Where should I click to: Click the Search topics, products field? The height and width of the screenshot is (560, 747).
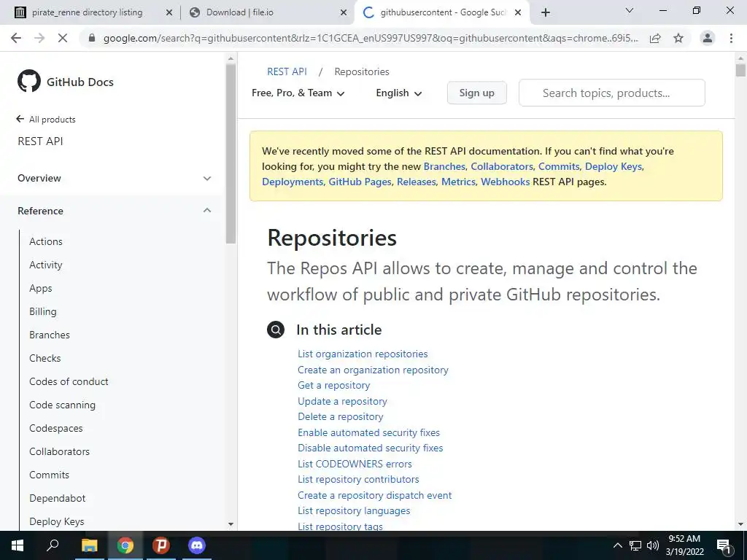612,93
